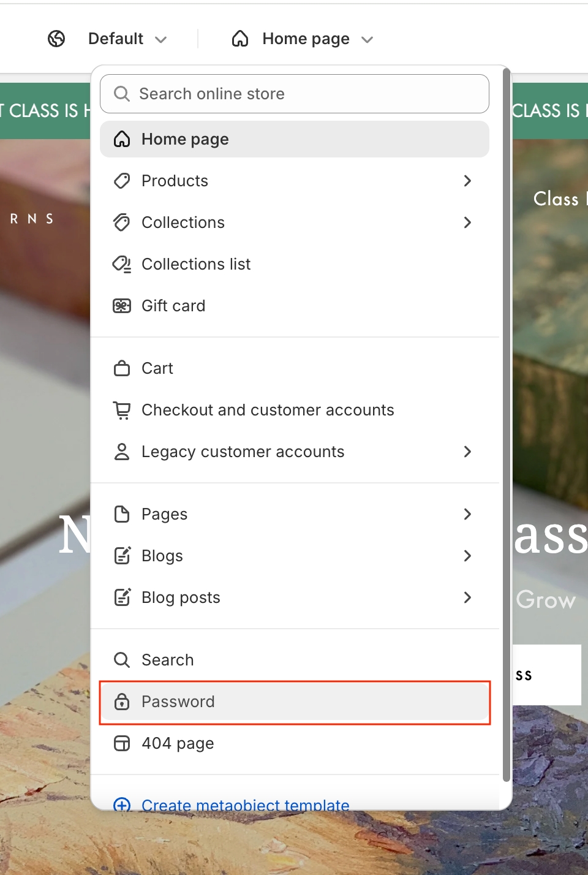Click Create metaobject template link
Viewport: 588px width, 875px height.
pos(245,803)
